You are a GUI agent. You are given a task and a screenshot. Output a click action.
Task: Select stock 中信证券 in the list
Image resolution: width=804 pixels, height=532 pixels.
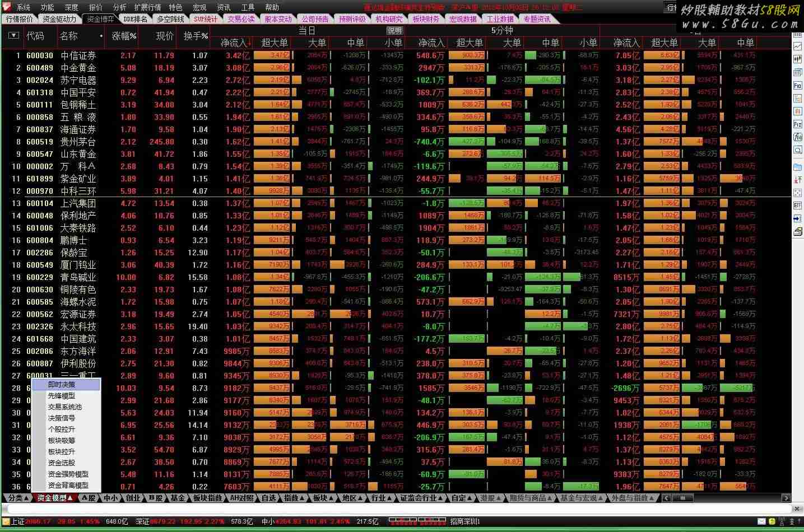pyautogui.click(x=78, y=55)
